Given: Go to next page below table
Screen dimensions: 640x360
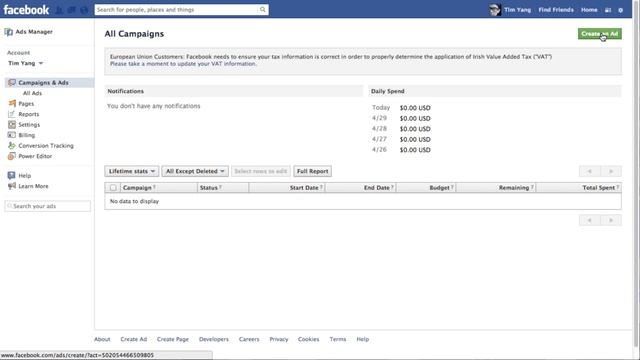Looking at the screenshot, I should 611,220.
